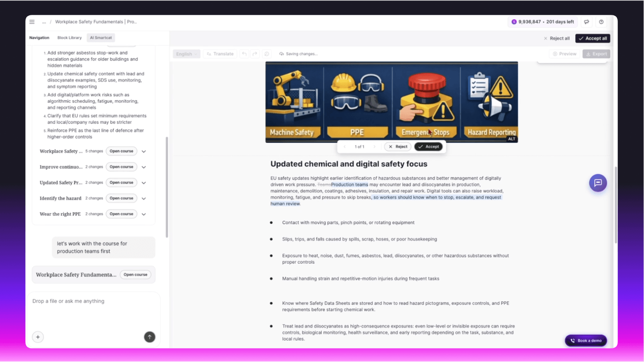Click the credits balance indicator
This screenshot has width=644, height=362.
[542, 22]
